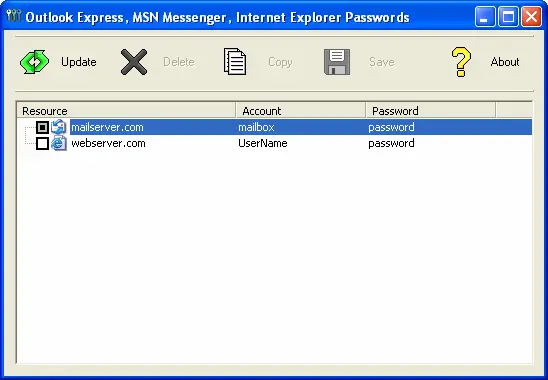This screenshot has height=380, width=548.
Task: Click the Copy documents icon
Action: pyautogui.click(x=235, y=62)
